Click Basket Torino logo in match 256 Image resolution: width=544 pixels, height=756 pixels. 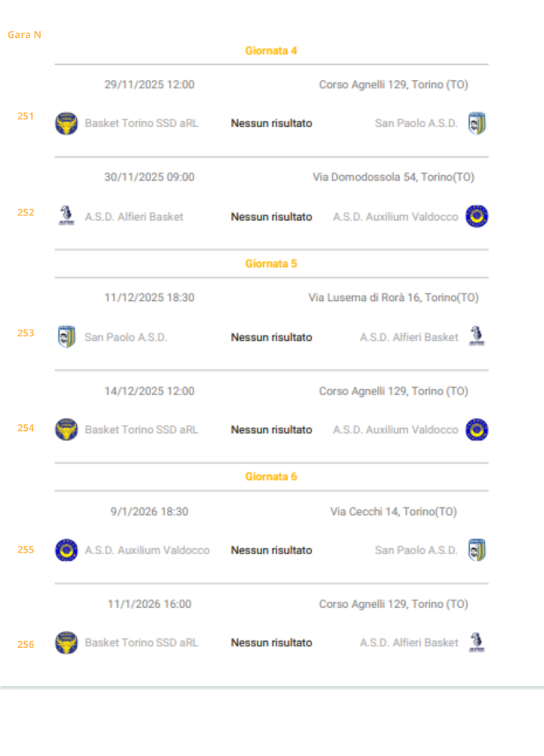66,643
